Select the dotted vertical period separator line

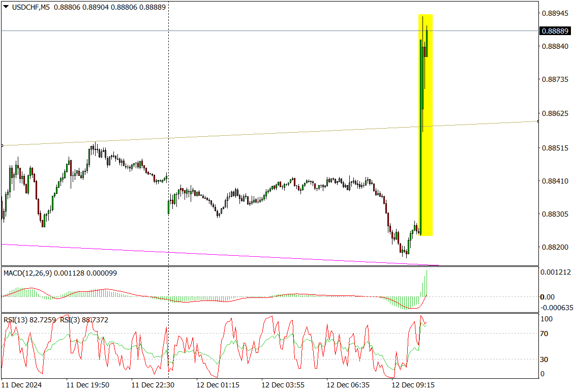pyautogui.click(x=169, y=191)
